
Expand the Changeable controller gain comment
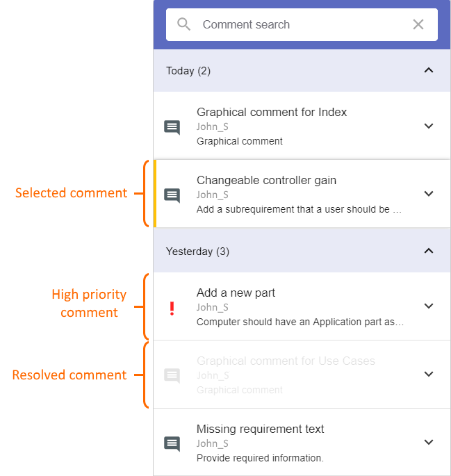429,194
